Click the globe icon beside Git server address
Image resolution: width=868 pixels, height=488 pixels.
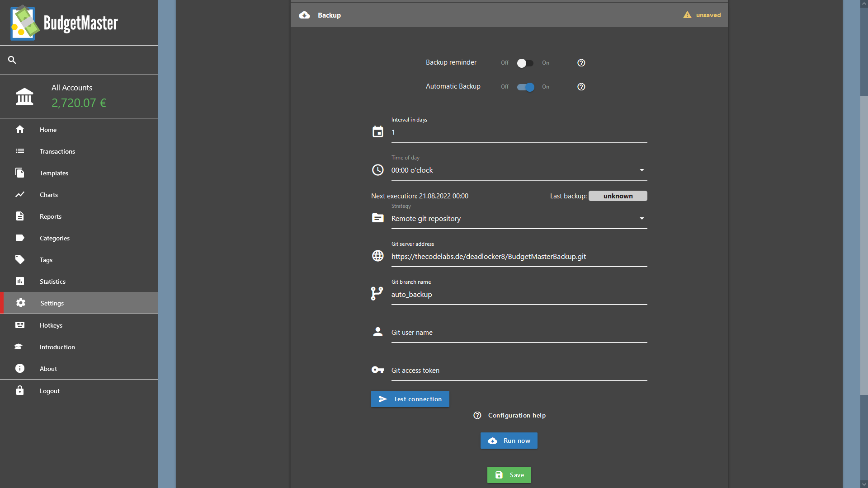pos(378,256)
